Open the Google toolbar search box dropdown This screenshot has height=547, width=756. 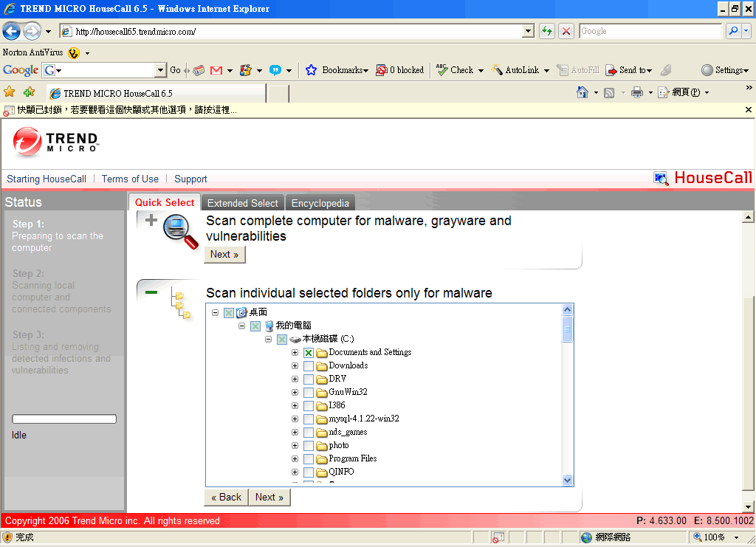click(160, 70)
